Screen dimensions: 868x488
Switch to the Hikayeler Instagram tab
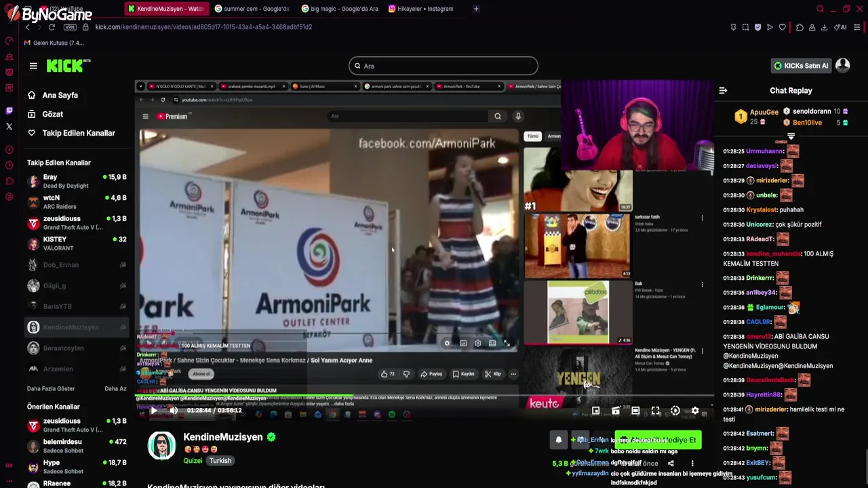tap(421, 9)
